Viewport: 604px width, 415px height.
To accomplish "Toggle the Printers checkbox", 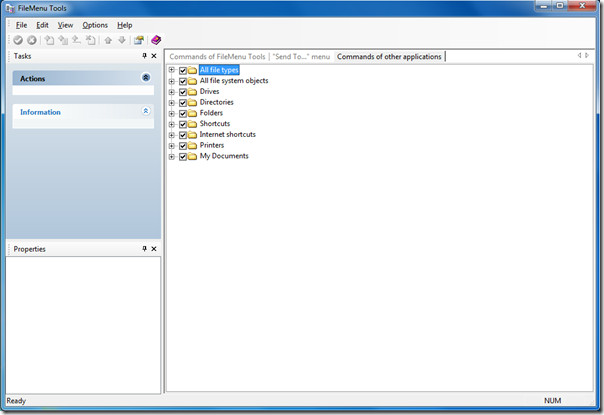I will click(183, 146).
